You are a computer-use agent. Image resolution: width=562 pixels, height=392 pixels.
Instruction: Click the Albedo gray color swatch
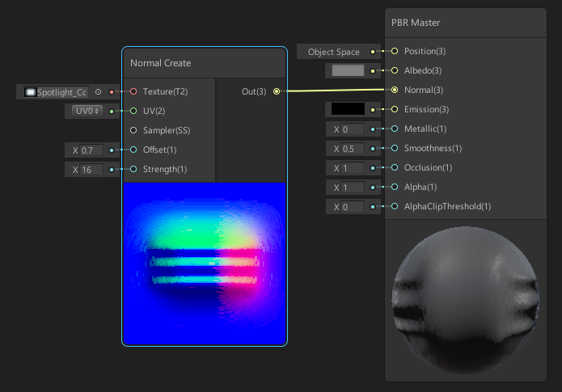tap(348, 70)
